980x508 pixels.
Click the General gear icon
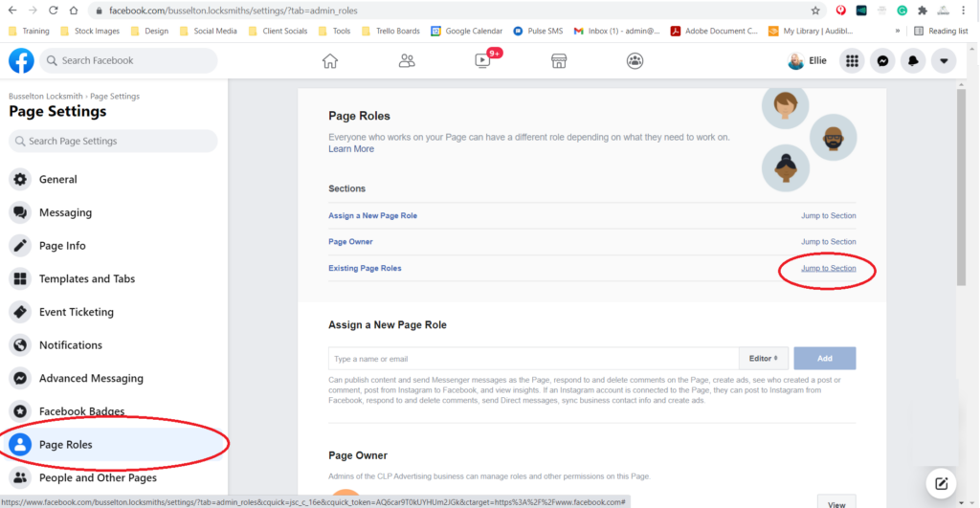20,179
